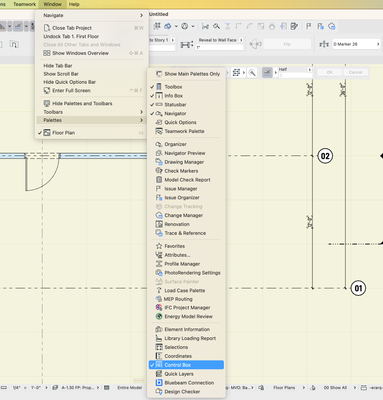Open the Design Checker palette
The width and height of the screenshot is (383, 400).
186,392
